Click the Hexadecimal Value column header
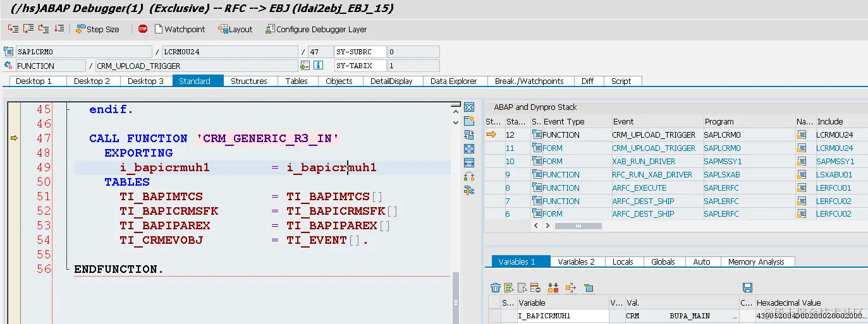This screenshot has height=324, width=868. tap(811, 303)
